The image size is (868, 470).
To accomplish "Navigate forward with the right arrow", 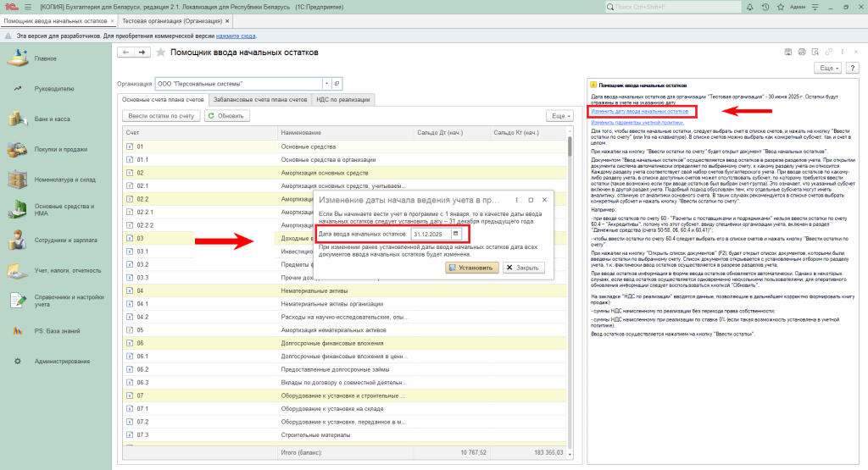I will pyautogui.click(x=142, y=53).
